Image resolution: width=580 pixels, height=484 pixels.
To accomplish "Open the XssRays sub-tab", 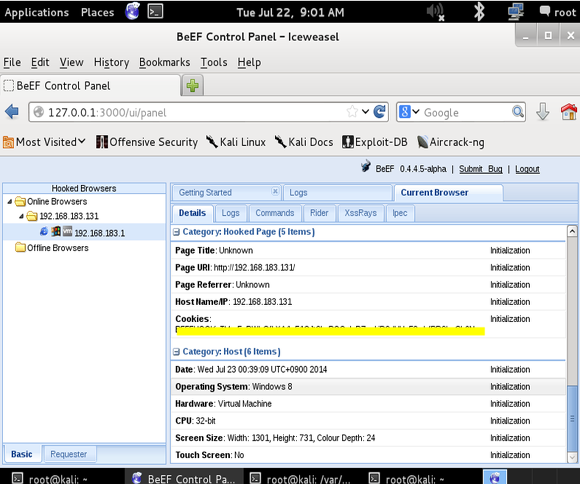I will [x=360, y=213].
